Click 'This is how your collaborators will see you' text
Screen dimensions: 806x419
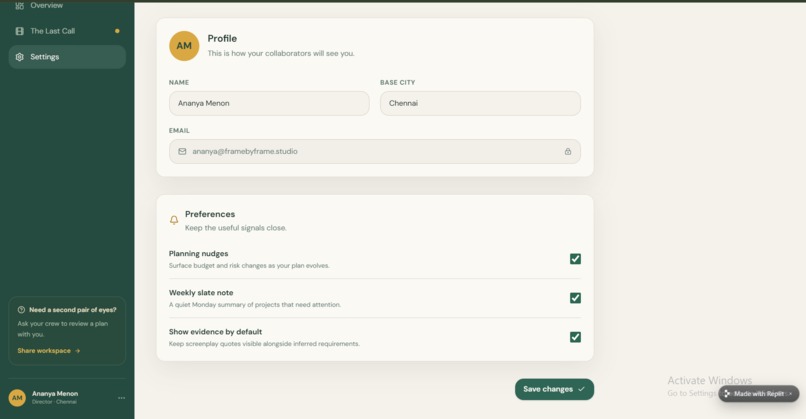pyautogui.click(x=281, y=53)
